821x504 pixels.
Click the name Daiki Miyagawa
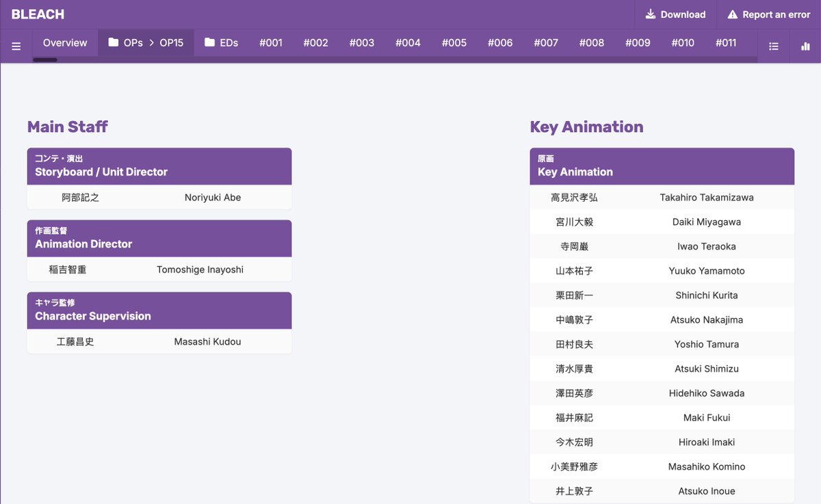[x=707, y=222]
